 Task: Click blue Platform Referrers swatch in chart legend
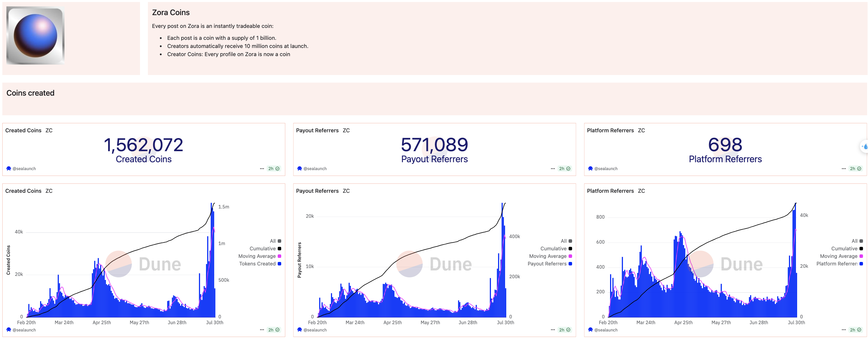click(861, 264)
